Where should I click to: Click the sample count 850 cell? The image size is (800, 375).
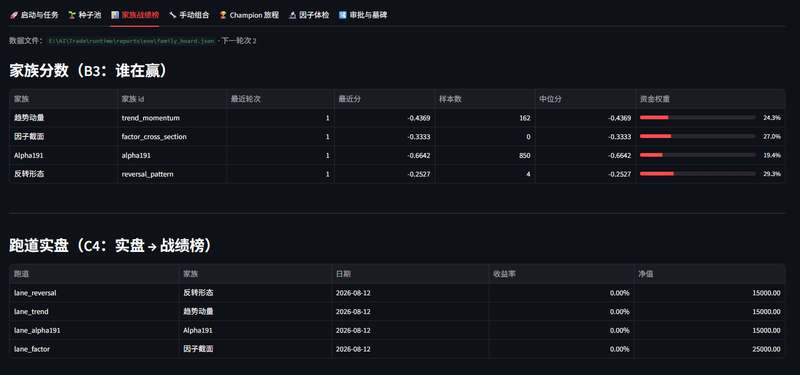(485, 156)
